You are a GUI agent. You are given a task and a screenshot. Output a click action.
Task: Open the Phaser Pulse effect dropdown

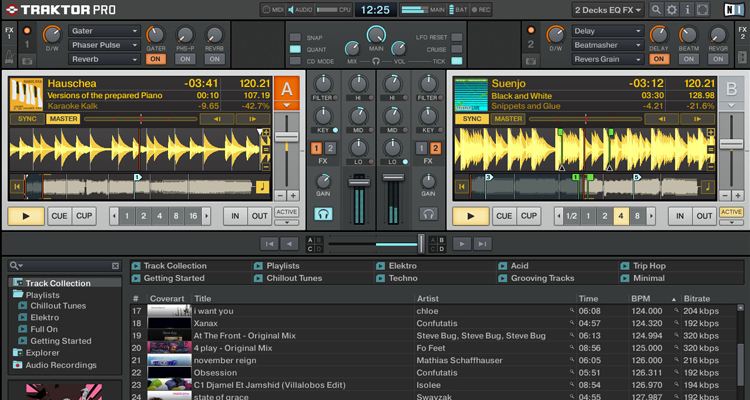click(104, 45)
